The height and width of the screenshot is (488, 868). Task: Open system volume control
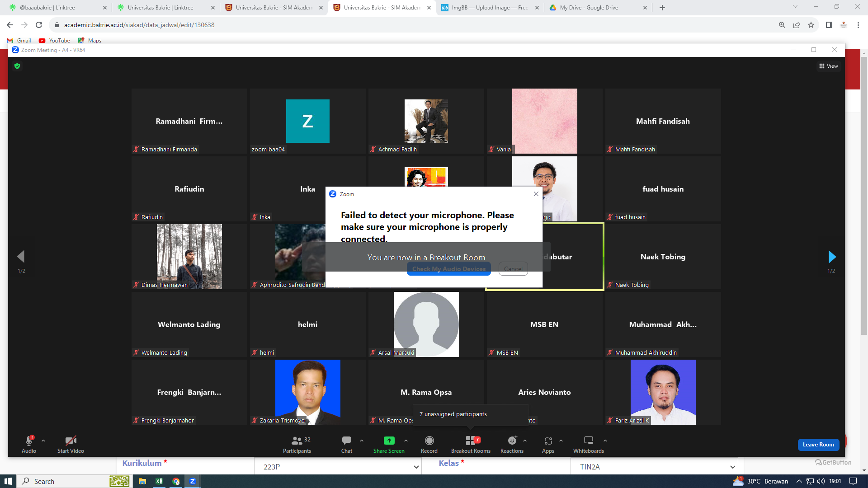(x=821, y=481)
